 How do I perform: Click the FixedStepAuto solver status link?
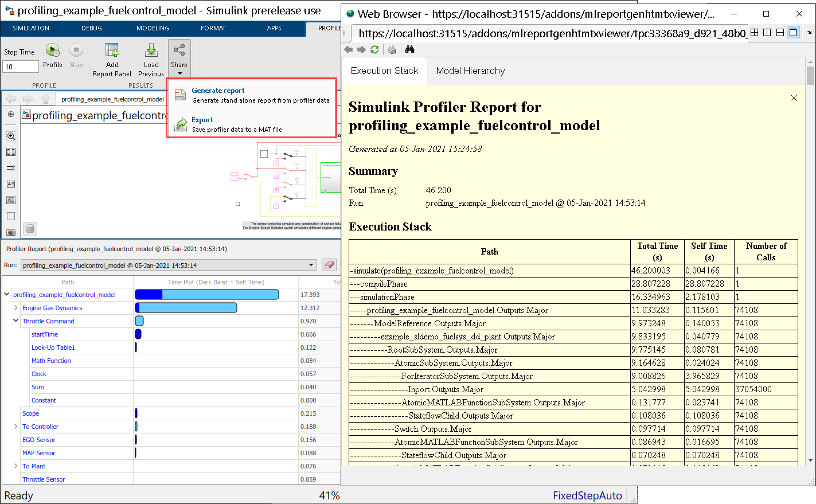587,496
